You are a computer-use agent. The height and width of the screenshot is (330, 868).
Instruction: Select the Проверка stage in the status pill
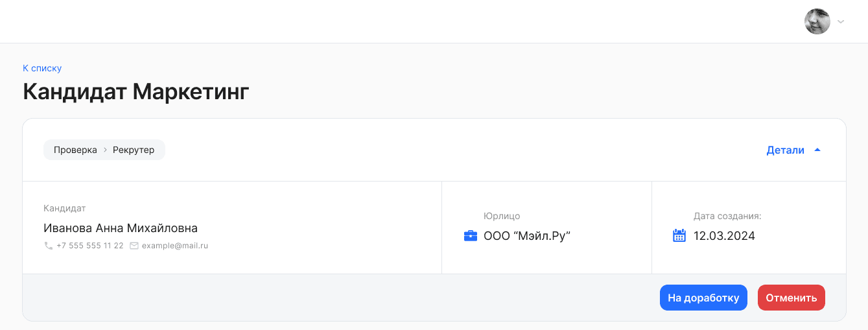[75, 150]
